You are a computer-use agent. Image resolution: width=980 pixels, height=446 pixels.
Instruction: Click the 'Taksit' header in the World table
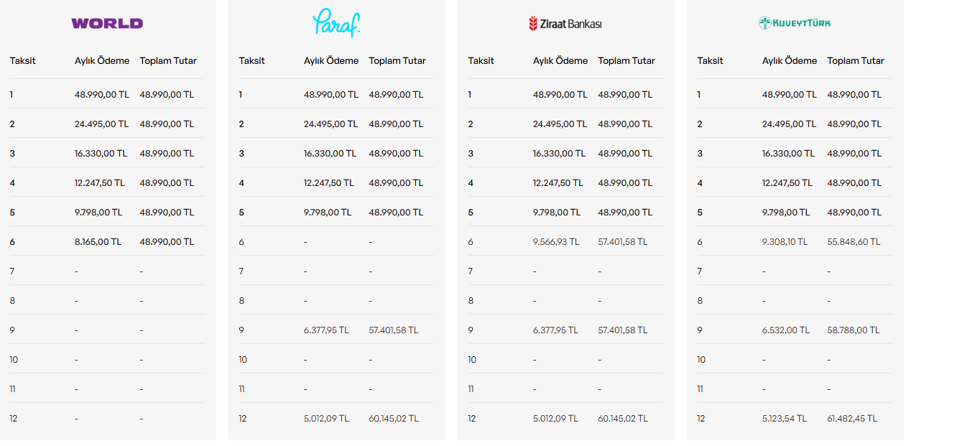click(23, 61)
